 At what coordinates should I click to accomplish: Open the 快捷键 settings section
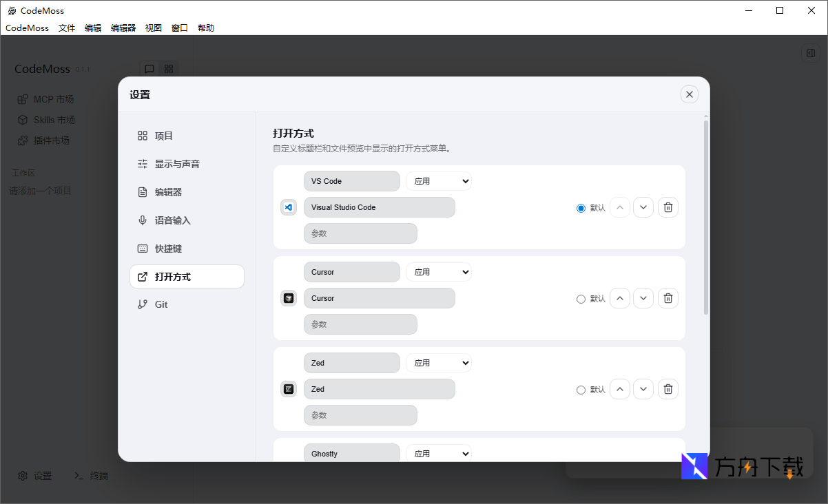point(168,249)
